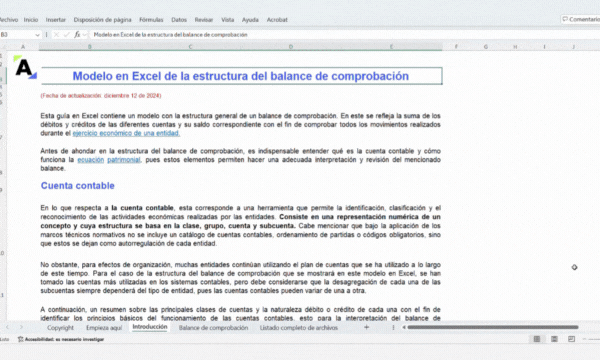Open the ejercicio económico de una entidad link
Image resolution: width=600 pixels, height=360 pixels.
126,133
